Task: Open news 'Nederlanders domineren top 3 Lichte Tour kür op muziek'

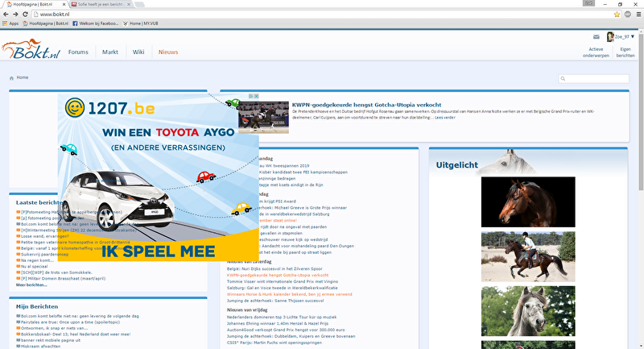Action: click(282, 317)
